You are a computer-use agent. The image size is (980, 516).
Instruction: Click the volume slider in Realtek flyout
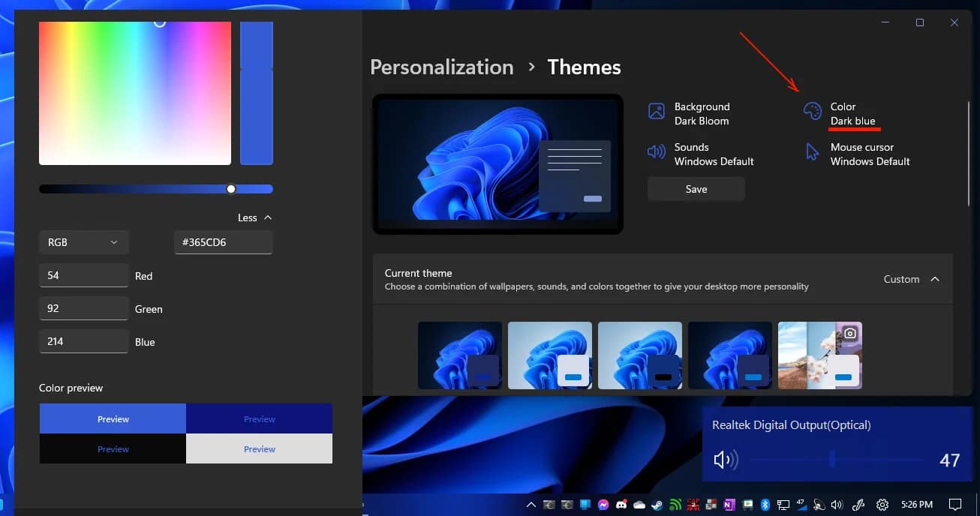pos(837,460)
